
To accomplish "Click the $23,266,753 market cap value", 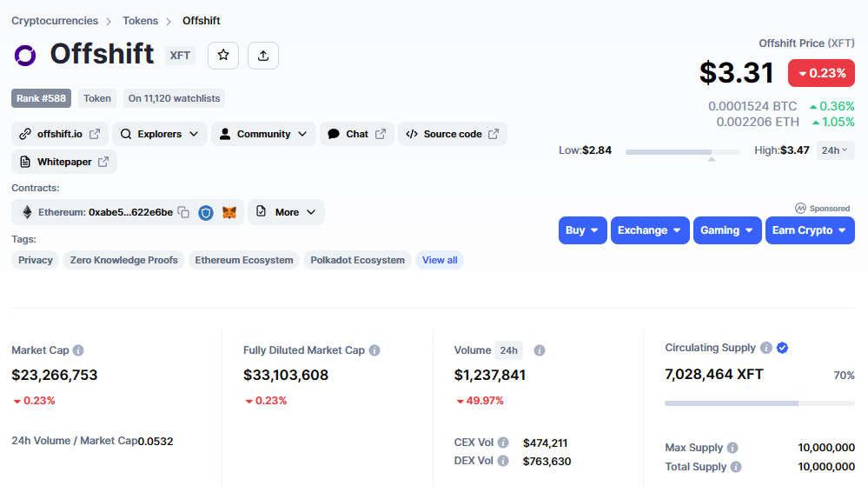I will click(54, 375).
